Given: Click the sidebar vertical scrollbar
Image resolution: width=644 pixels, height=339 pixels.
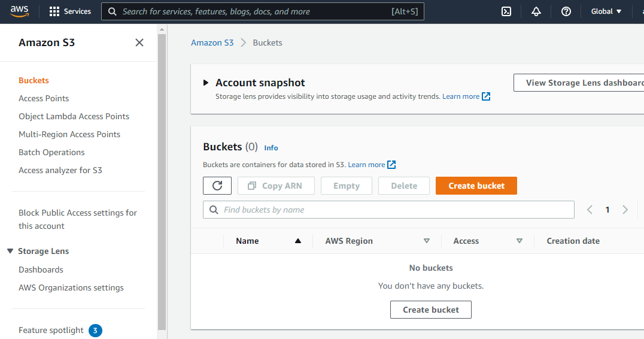Looking at the screenshot, I should point(162,181).
